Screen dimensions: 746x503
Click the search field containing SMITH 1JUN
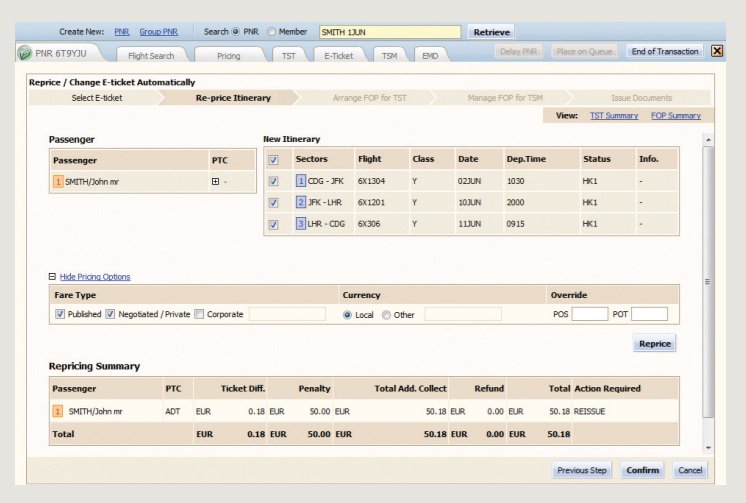pos(390,32)
